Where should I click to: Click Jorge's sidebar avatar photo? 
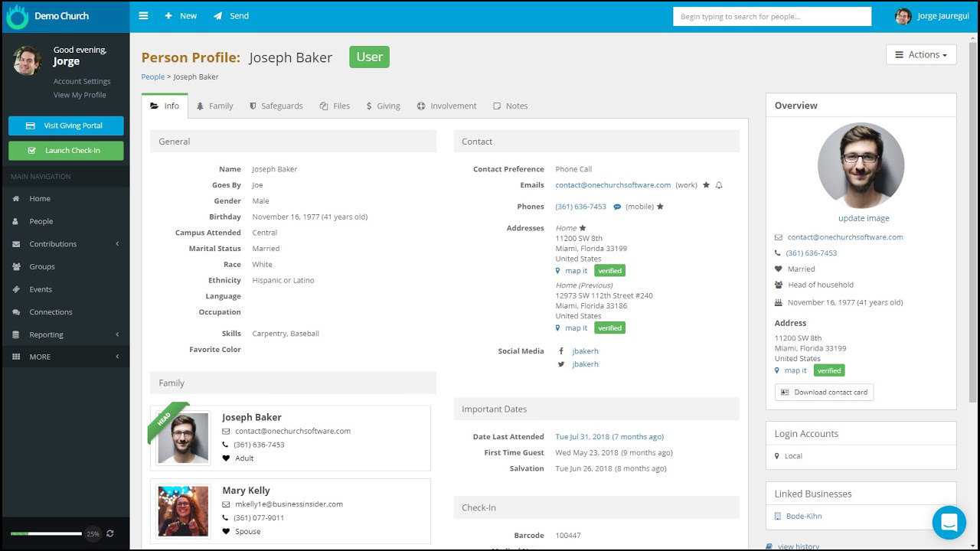point(27,60)
